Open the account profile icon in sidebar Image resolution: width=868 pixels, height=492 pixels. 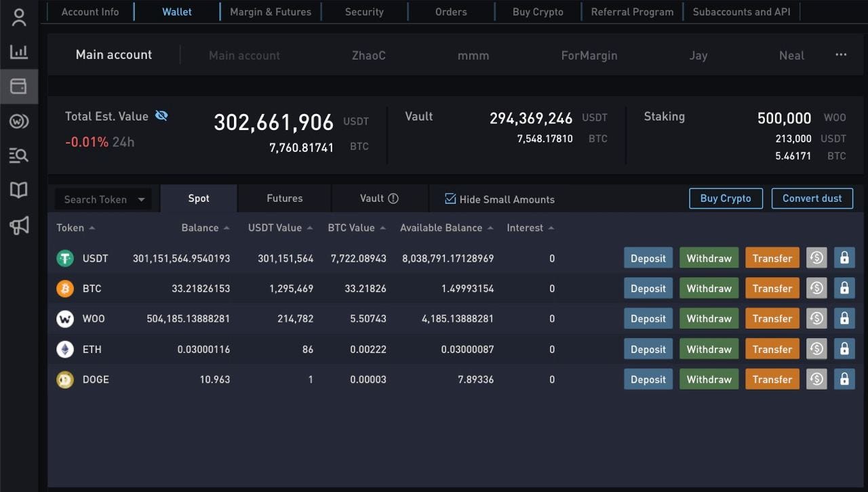point(19,18)
